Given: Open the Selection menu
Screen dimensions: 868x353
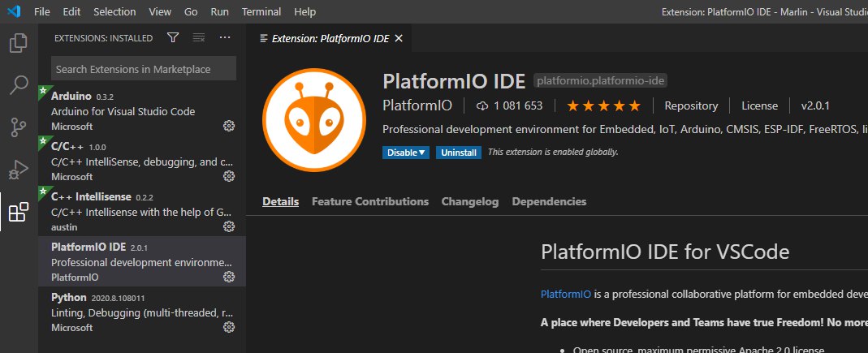Looking at the screenshot, I should [114, 11].
